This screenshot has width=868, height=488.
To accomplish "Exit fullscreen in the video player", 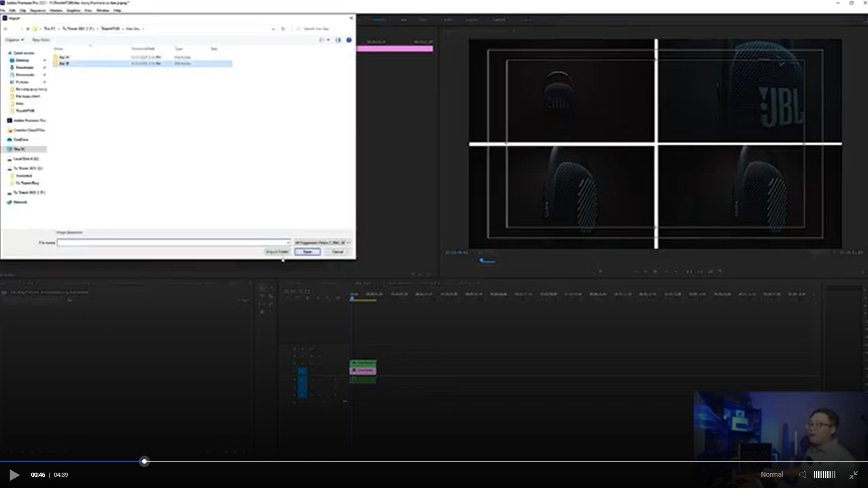I will click(854, 475).
